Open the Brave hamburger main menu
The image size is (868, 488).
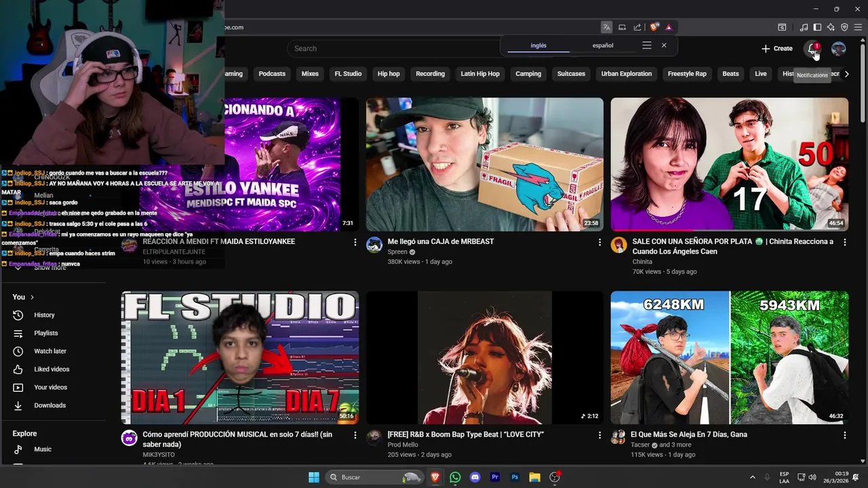(x=859, y=27)
